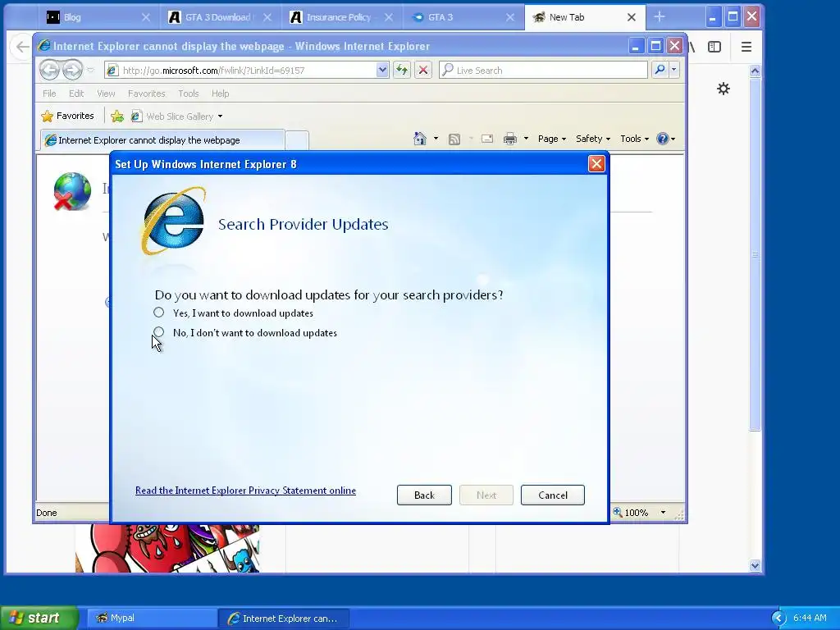Open the Favorites menu in menu bar
This screenshot has width=840, height=630.
pyautogui.click(x=146, y=94)
